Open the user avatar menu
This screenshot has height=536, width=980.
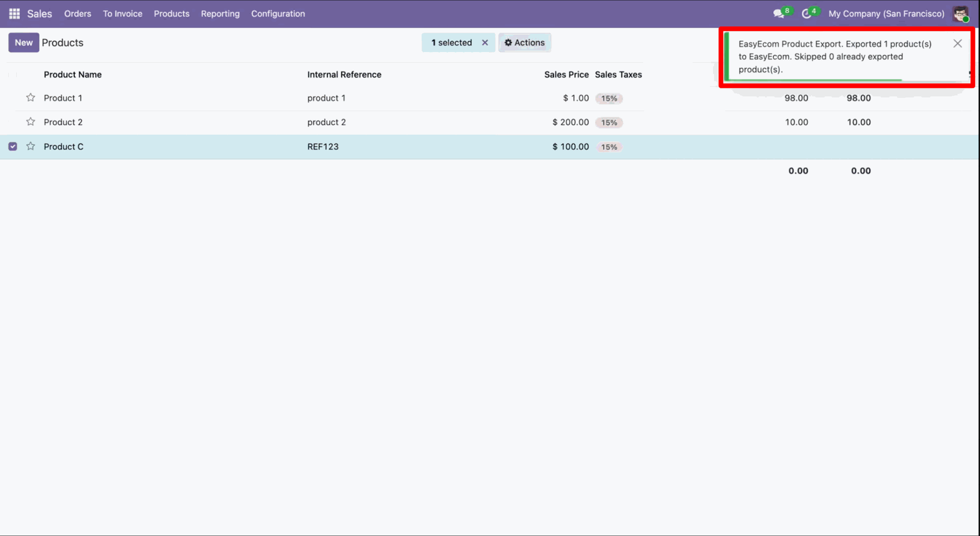(961, 14)
